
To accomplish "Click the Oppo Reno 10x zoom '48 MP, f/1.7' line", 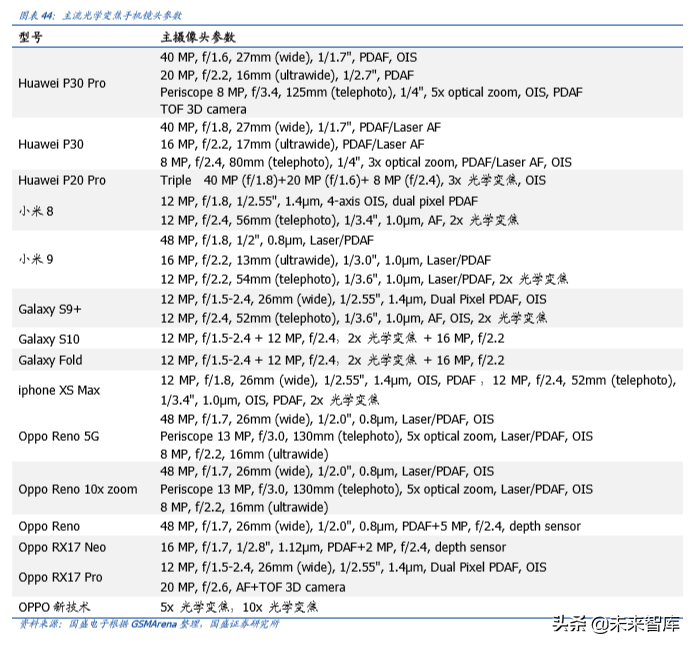I will coord(327,471).
